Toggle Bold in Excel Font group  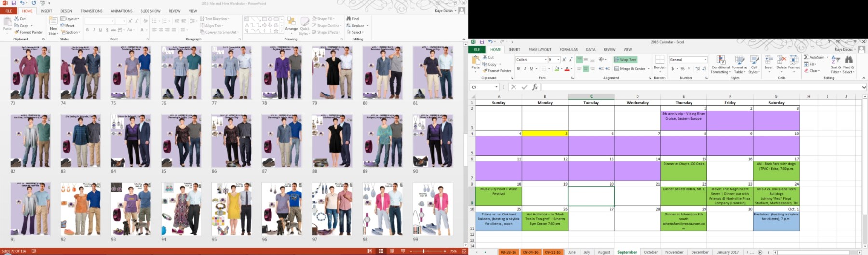tap(518, 69)
